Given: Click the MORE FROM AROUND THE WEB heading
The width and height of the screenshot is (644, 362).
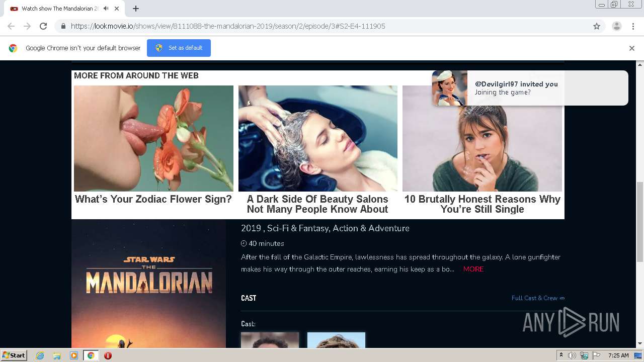Looking at the screenshot, I should coord(136,75).
